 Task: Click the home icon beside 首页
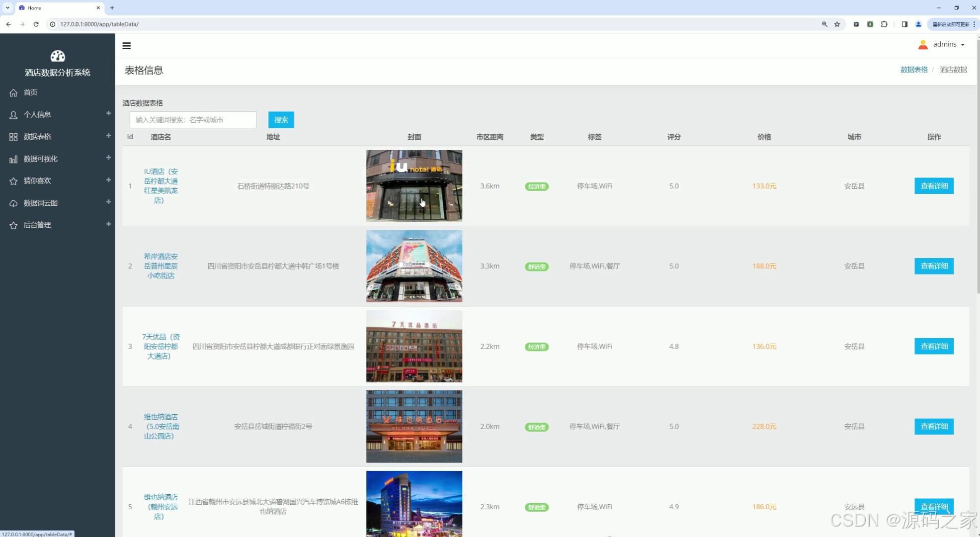point(13,92)
